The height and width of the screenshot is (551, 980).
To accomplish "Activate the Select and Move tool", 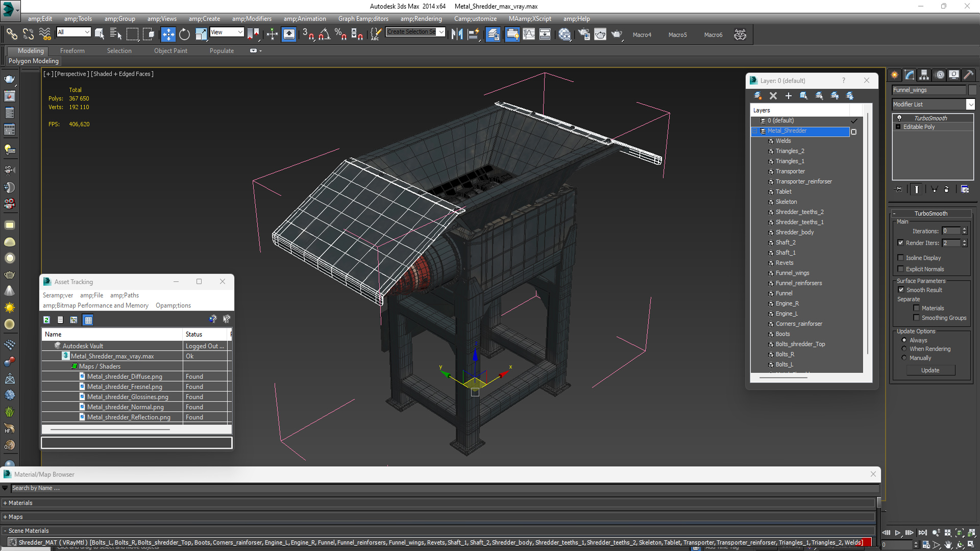I will [168, 34].
